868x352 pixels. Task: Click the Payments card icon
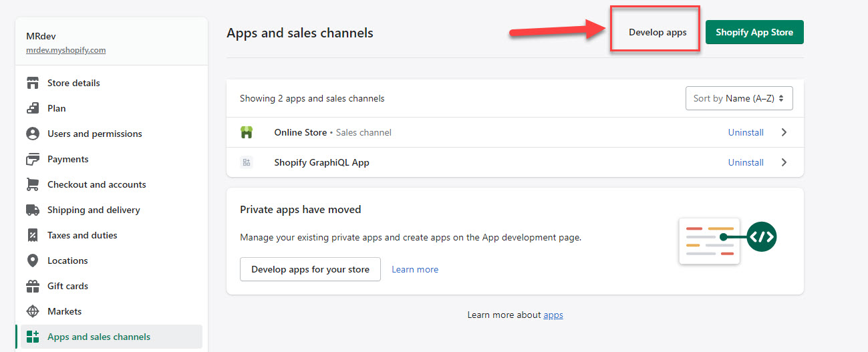pos(33,159)
